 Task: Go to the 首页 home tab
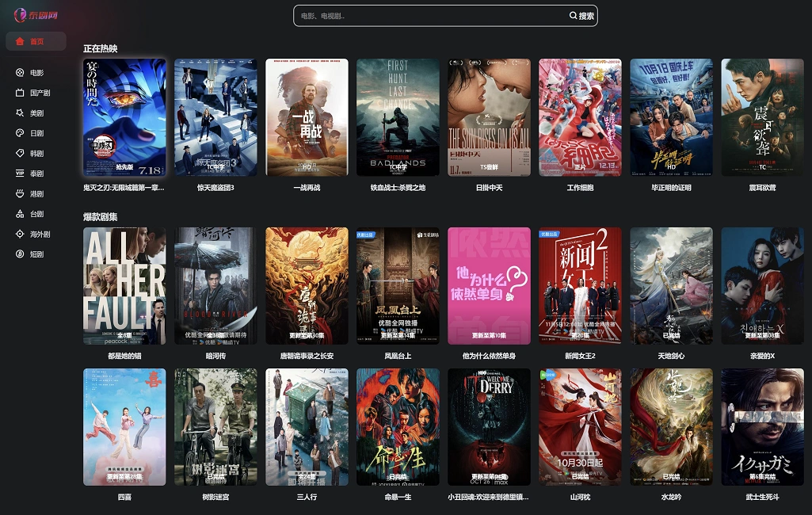click(36, 41)
